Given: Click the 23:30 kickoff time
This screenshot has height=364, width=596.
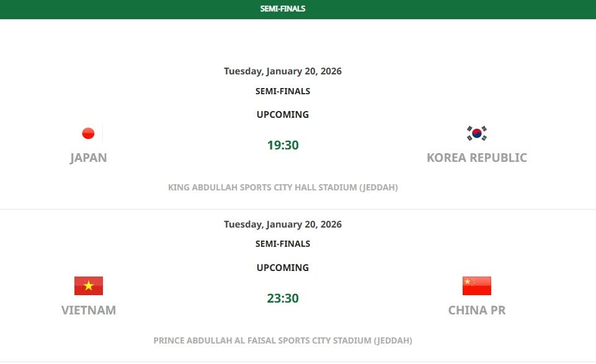Looking at the screenshot, I should pos(283,298).
